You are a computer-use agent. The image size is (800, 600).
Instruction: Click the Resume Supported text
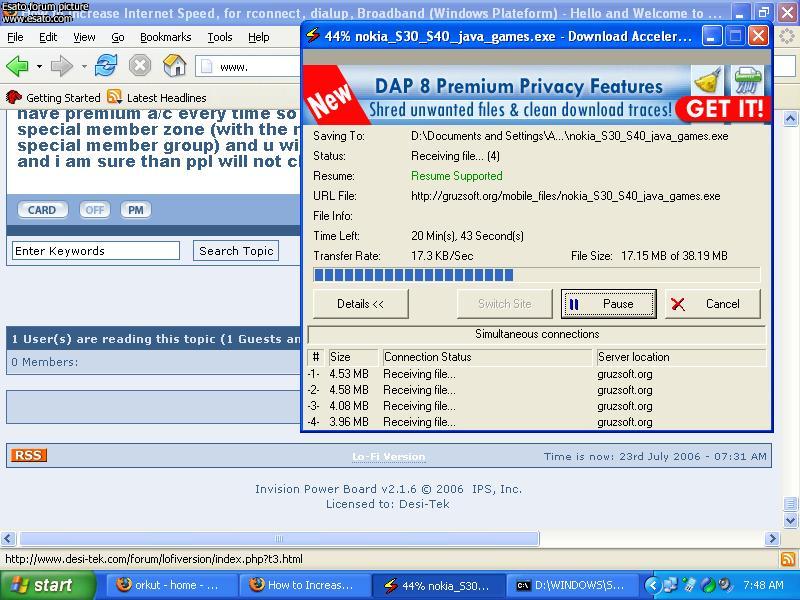457,176
